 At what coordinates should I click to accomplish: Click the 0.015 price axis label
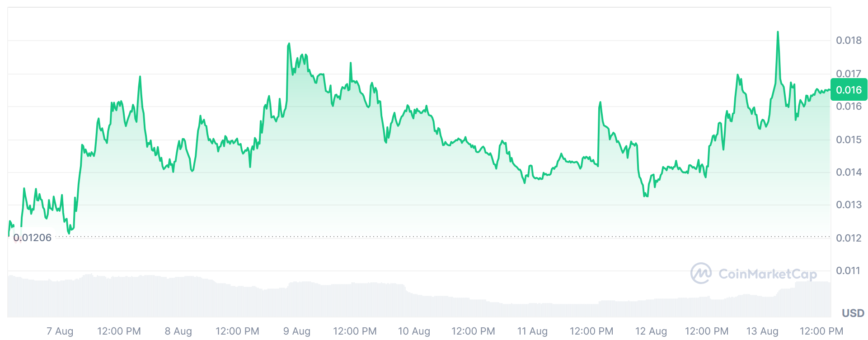(x=849, y=140)
